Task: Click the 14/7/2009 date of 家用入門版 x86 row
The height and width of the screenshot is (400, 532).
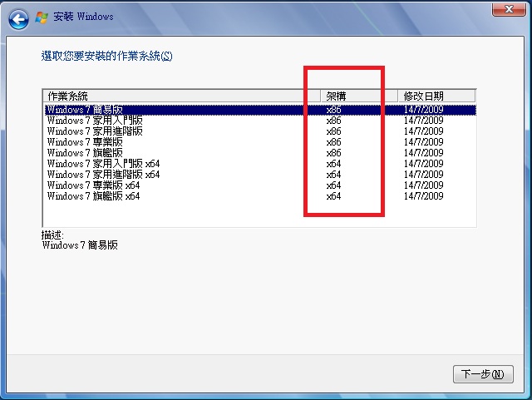Action: (x=423, y=121)
